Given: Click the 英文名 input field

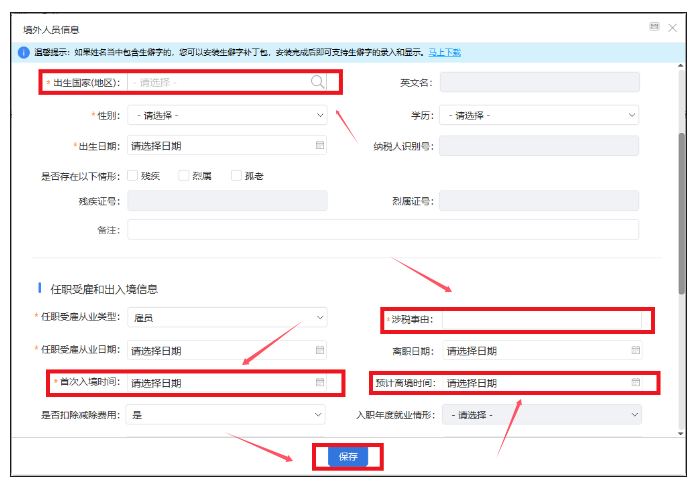Looking at the screenshot, I should pyautogui.click(x=539, y=82).
